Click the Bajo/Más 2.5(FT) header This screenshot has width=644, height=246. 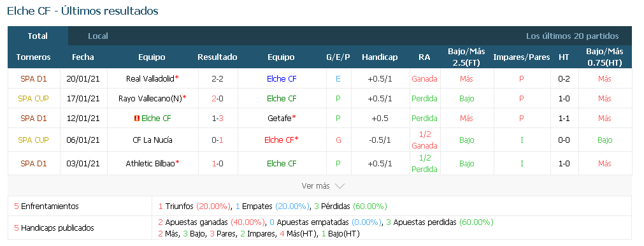466,57
